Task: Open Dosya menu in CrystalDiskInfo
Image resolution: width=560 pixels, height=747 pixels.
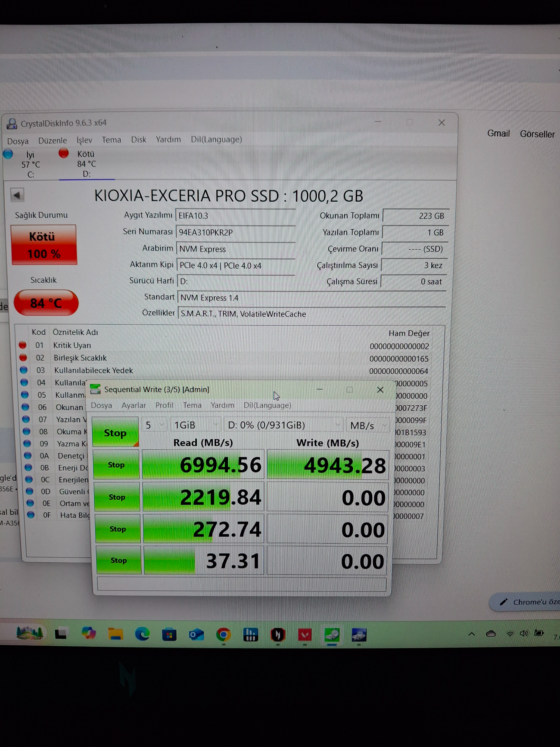Action: point(18,141)
